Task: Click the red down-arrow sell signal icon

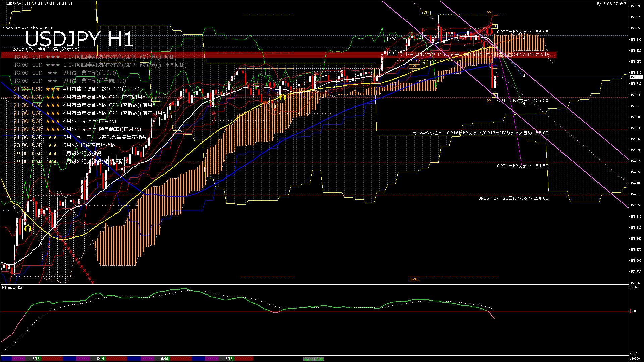Action: pyautogui.click(x=489, y=32)
